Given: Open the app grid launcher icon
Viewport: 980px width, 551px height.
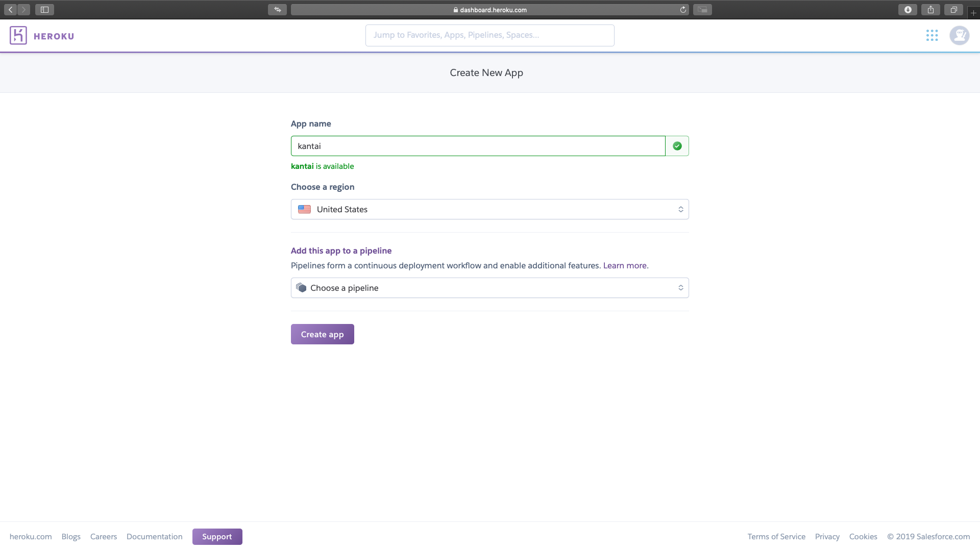Looking at the screenshot, I should tap(932, 35).
